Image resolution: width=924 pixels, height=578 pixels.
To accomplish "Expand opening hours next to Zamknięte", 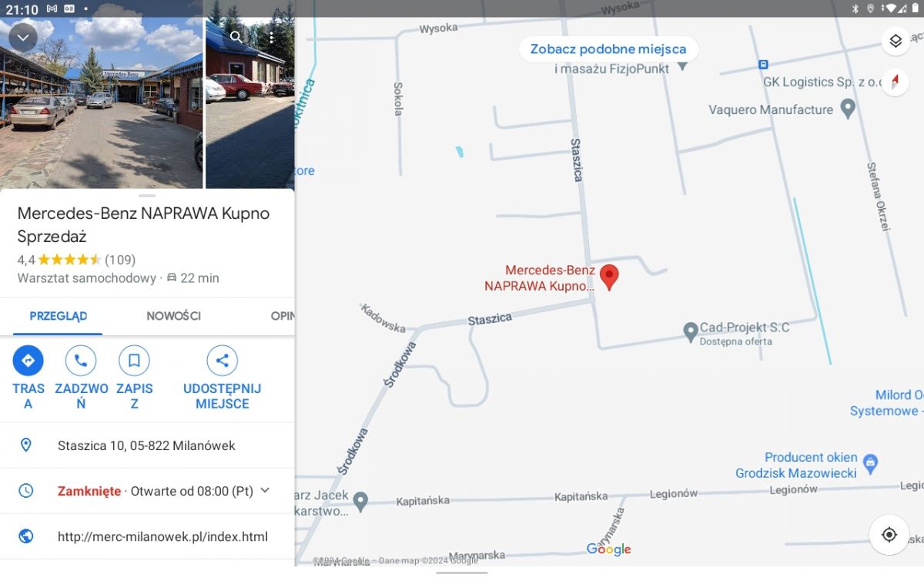I will [265, 490].
